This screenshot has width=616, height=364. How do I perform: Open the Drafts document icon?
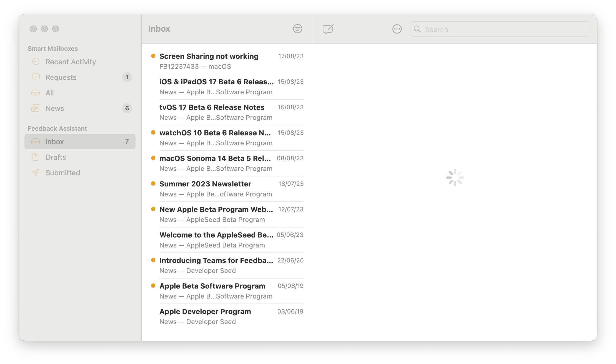[x=36, y=157]
